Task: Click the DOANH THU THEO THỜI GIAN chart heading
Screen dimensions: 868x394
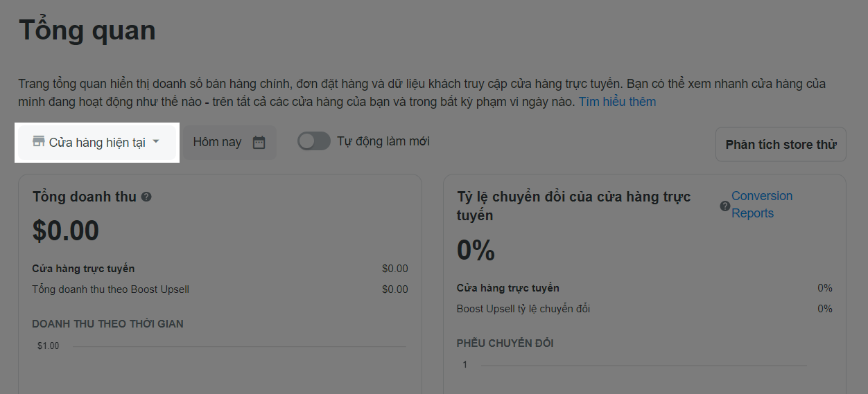Action: tap(108, 324)
